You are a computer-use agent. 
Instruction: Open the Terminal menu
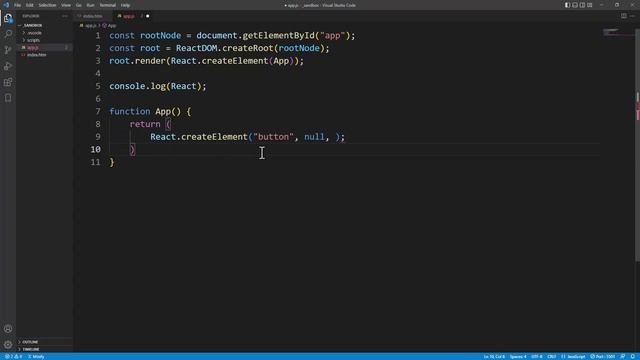pos(108,5)
